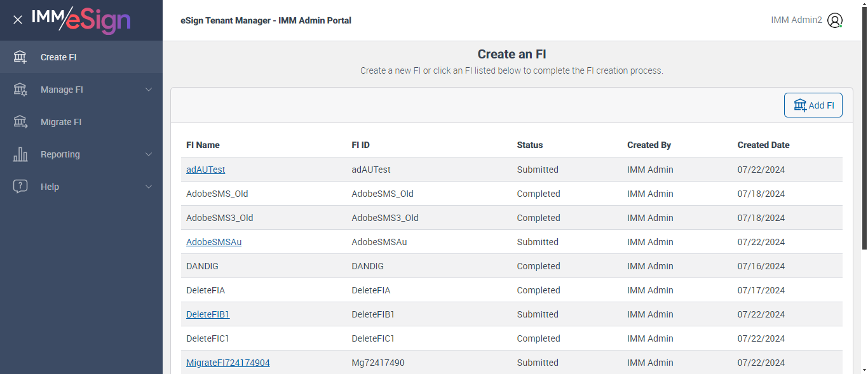Click the IMM eSign logo
Screen dimensions: 868x374
[81, 20]
